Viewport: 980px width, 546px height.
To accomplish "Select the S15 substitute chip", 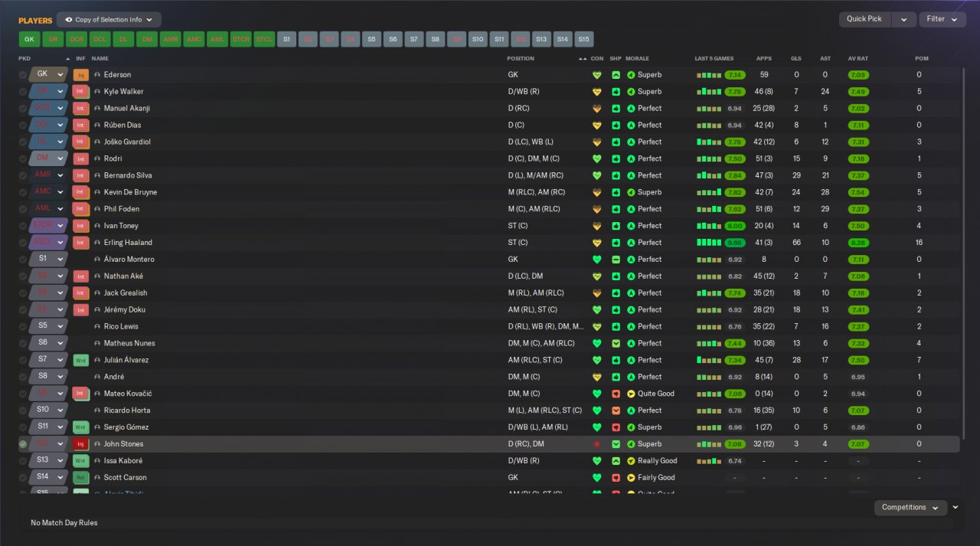I will tap(584, 39).
